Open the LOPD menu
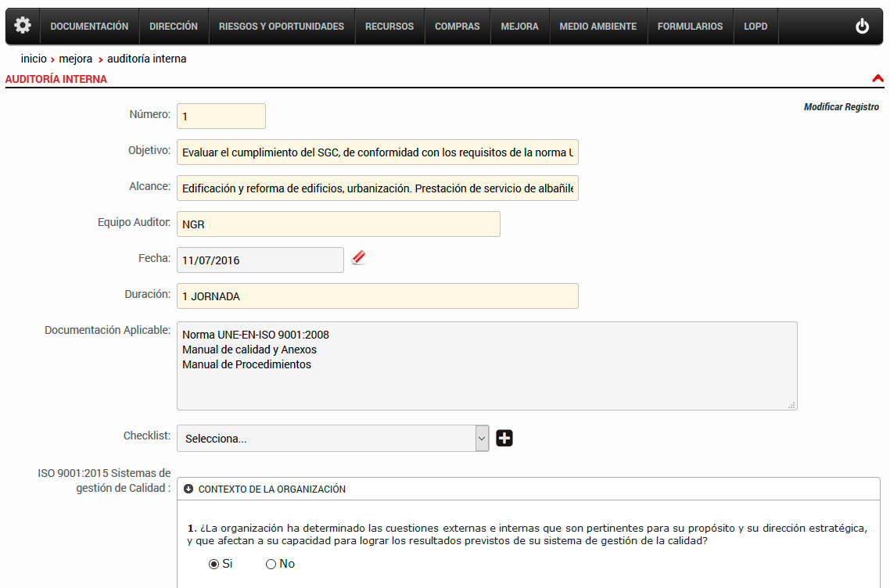This screenshot has width=890, height=588. click(x=756, y=26)
